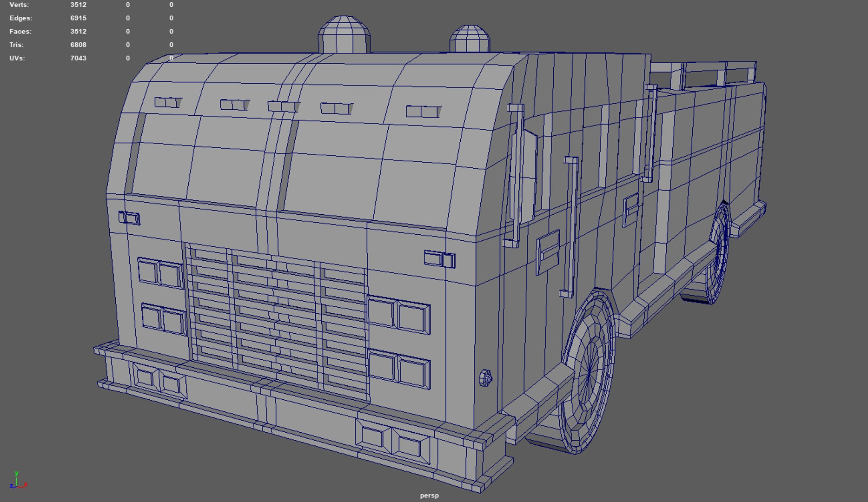868x502 pixels.
Task: Click the Verts count value 3512
Action: [x=78, y=5]
